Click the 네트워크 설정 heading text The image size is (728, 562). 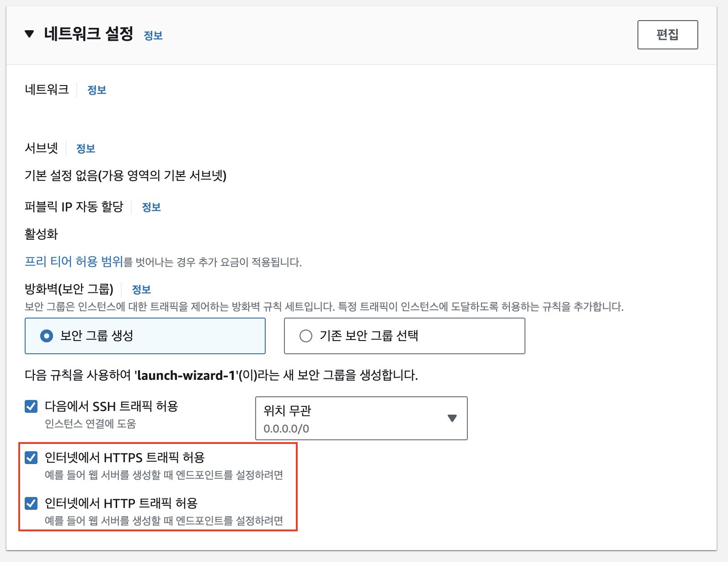88,34
